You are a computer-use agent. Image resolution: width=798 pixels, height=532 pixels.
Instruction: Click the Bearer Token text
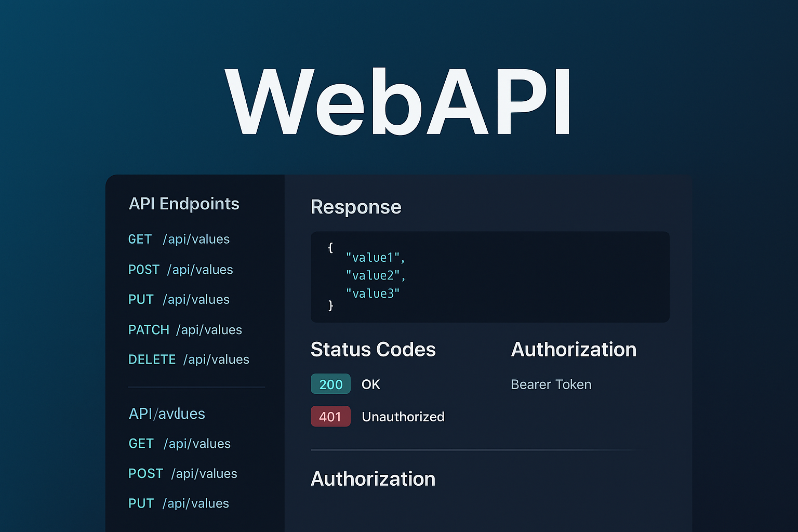(x=551, y=384)
